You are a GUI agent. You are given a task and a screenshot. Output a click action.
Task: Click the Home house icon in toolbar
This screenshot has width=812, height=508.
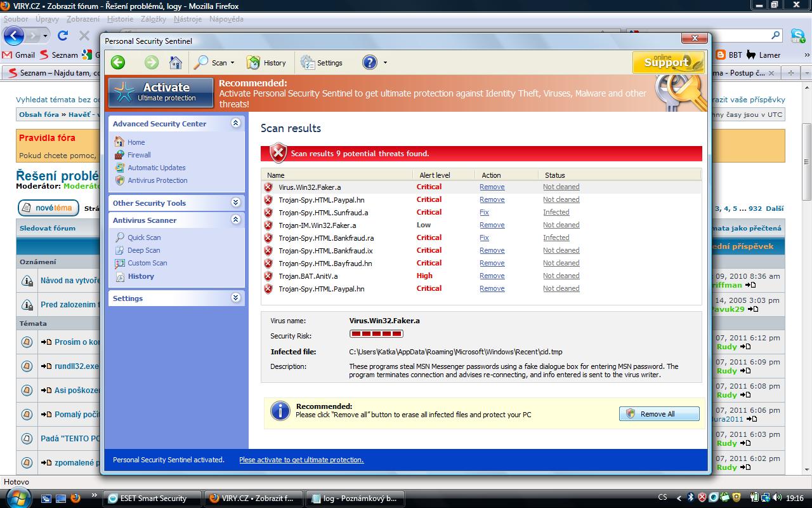pos(176,62)
